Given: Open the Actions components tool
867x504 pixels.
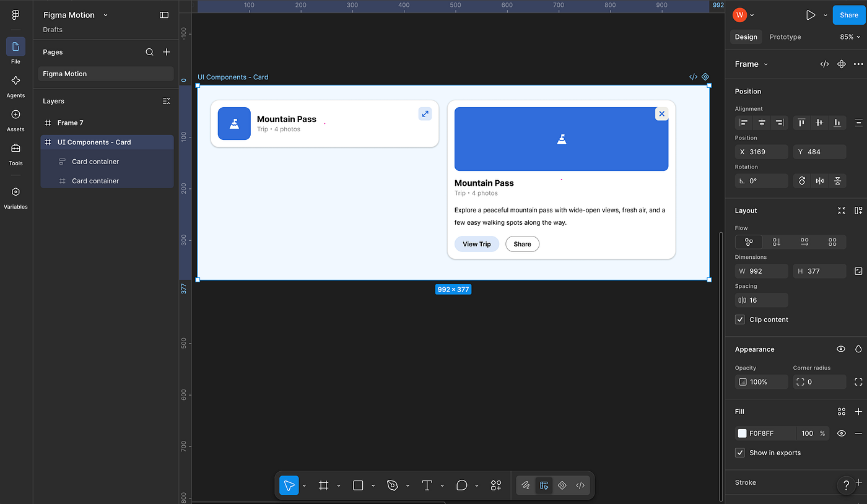Looking at the screenshot, I should [x=496, y=485].
